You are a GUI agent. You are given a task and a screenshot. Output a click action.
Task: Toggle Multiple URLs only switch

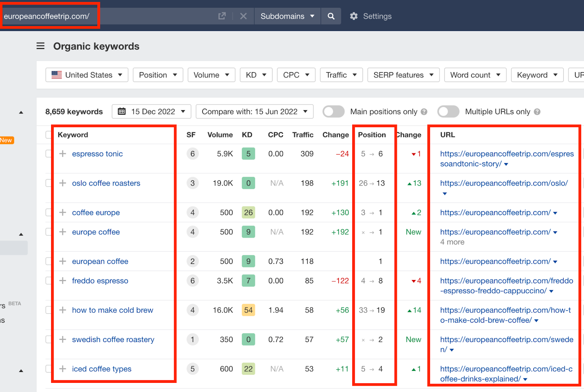click(x=448, y=112)
